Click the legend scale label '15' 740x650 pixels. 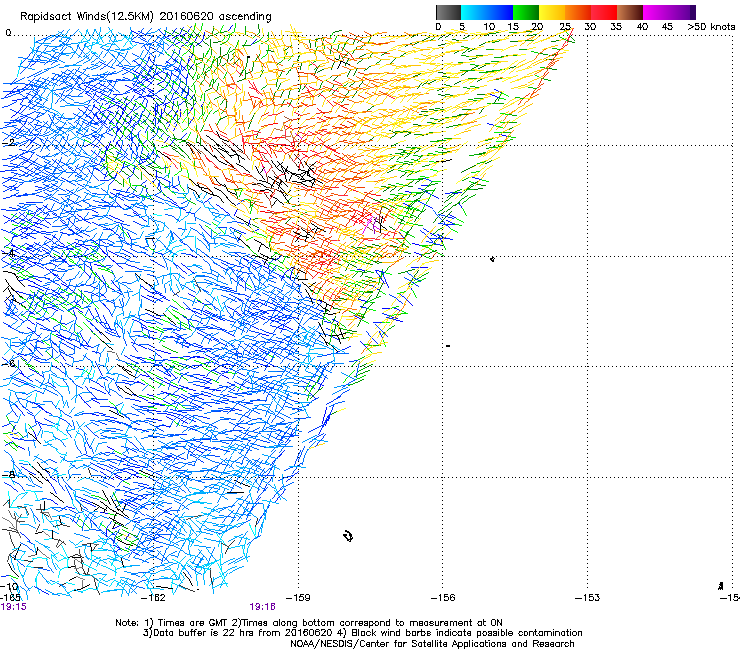(513, 27)
